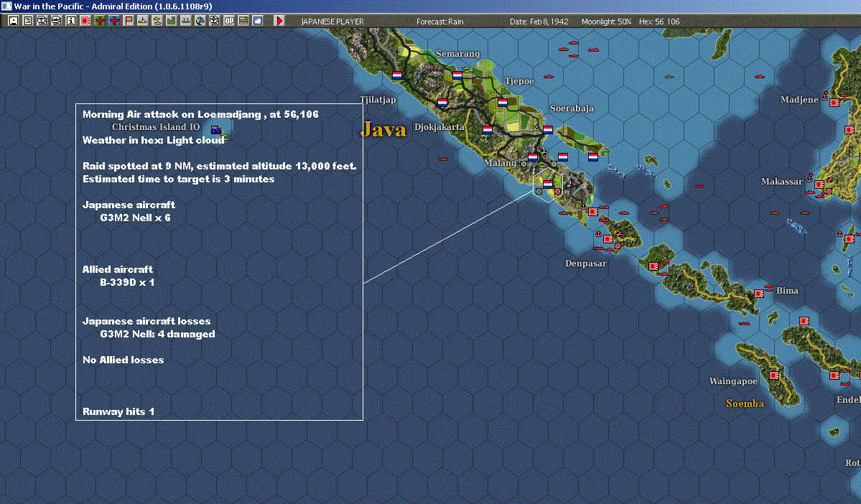The width and height of the screenshot is (861, 504).
Task: Click the ship with up arrows icon
Action: (x=185, y=21)
